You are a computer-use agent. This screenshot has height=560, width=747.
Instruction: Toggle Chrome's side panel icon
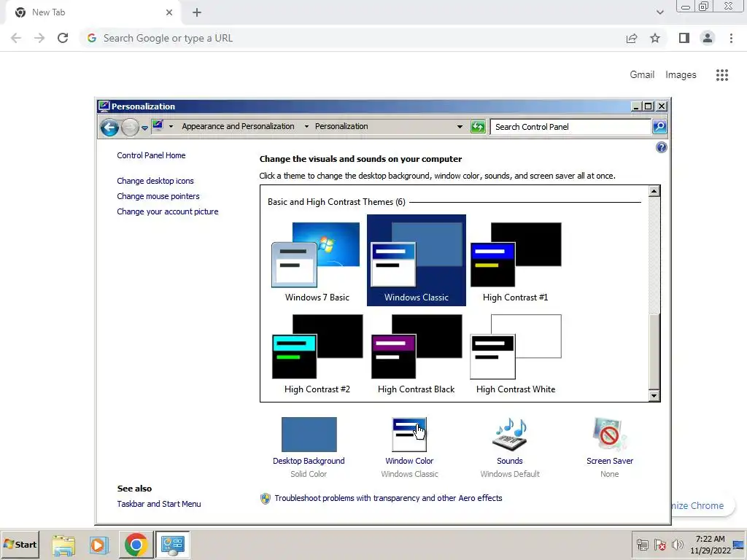pyautogui.click(x=684, y=38)
